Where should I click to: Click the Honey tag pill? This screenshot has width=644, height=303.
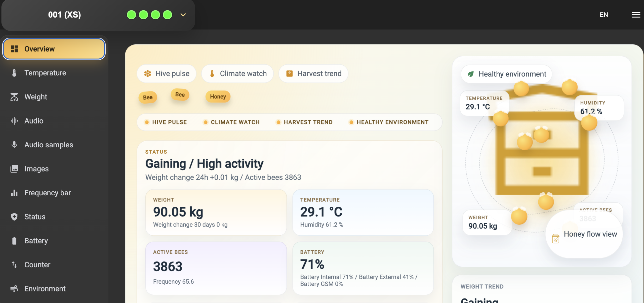218,97
